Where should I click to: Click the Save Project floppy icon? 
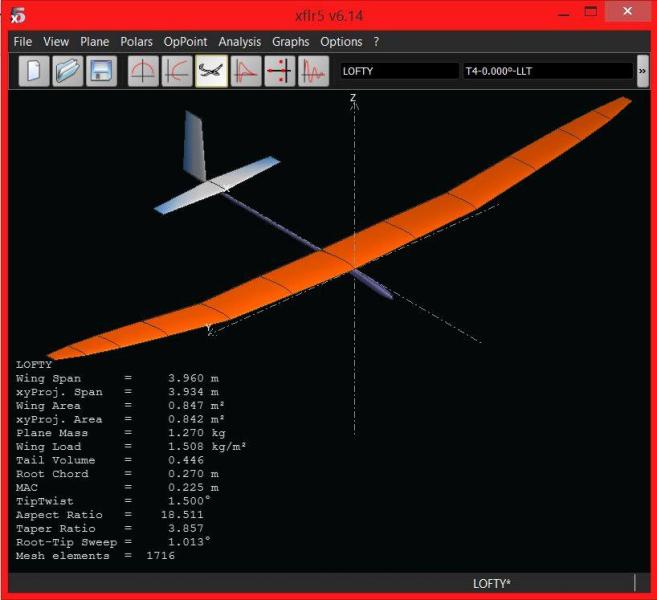101,72
